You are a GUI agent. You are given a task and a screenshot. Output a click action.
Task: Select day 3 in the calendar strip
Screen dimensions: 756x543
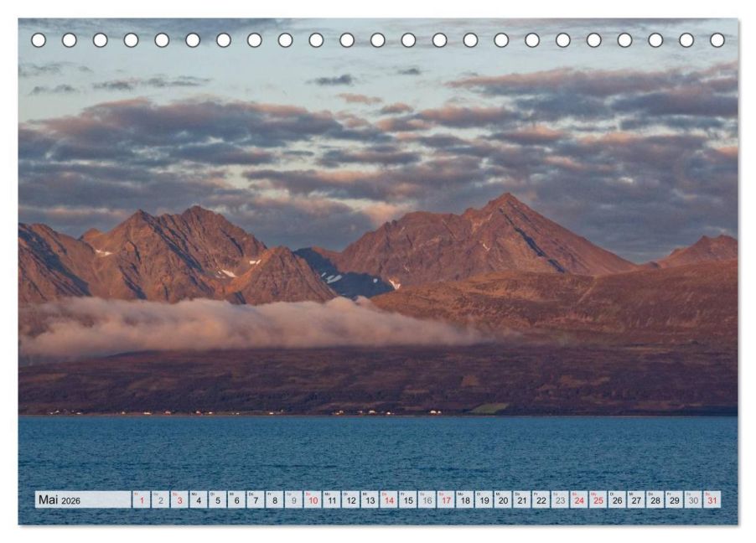[179, 499]
